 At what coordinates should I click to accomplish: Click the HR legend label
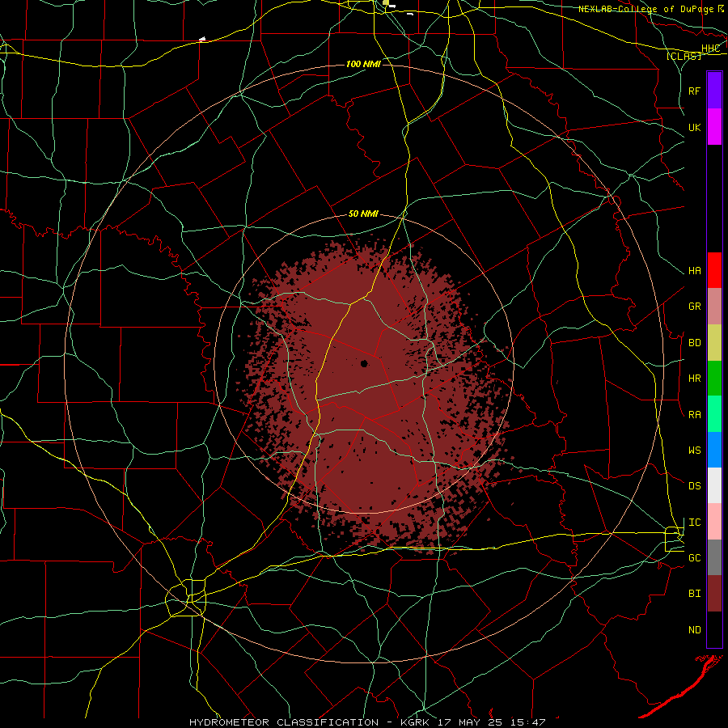695,379
